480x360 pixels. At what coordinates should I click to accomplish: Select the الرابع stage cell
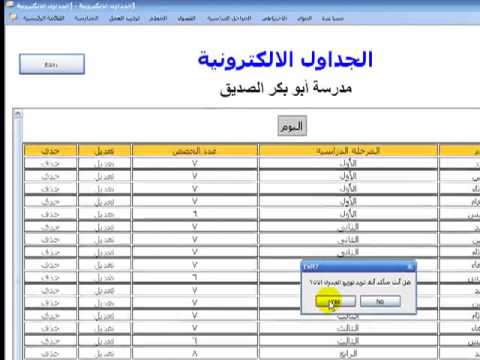point(348,354)
